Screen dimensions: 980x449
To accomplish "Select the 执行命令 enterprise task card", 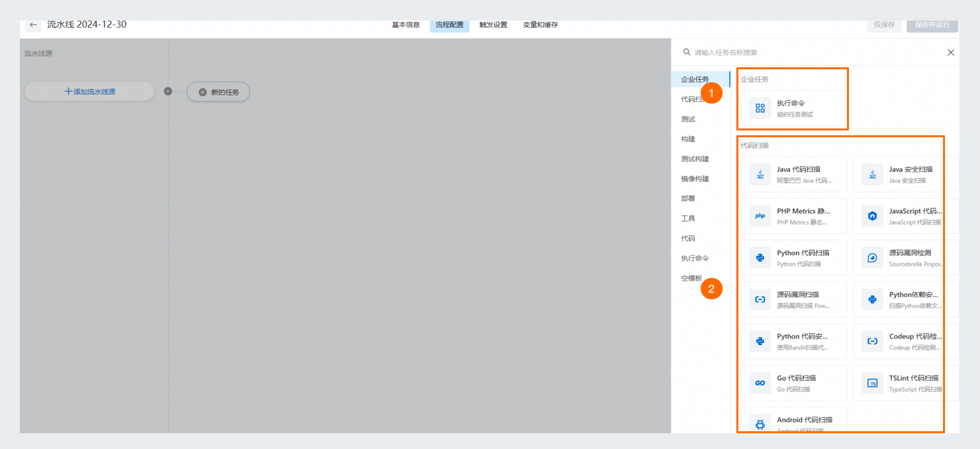I will point(792,108).
